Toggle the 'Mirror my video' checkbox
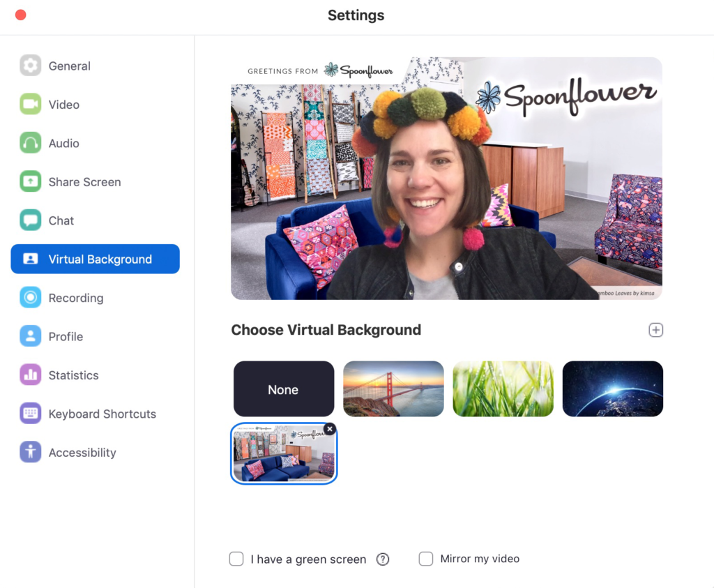The image size is (714, 588). pos(426,559)
